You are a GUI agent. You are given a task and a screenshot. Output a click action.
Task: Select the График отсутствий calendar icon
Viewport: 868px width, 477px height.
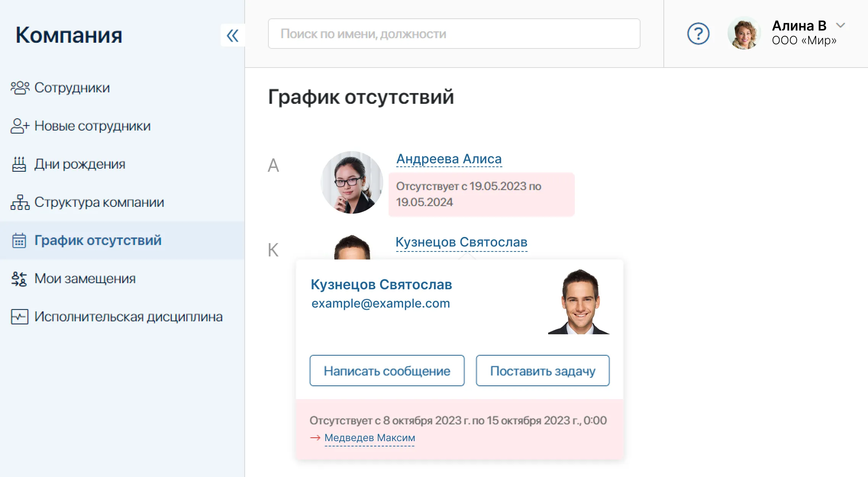point(19,240)
